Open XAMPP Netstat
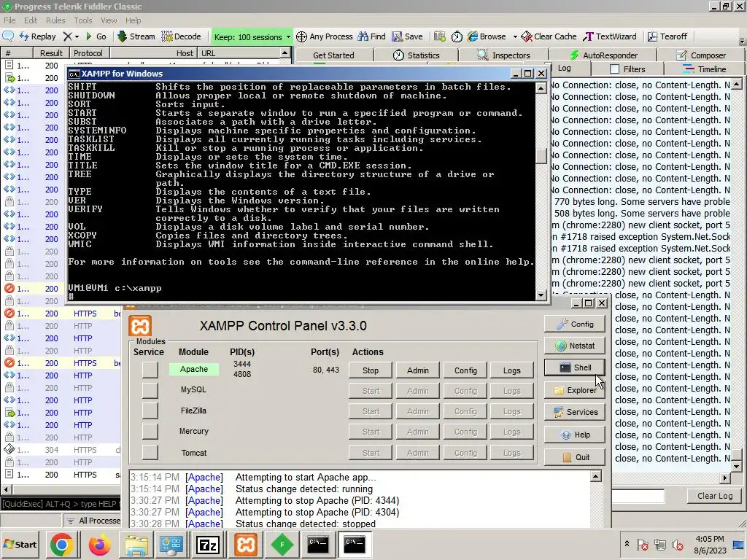The height and width of the screenshot is (560, 747). tap(575, 346)
